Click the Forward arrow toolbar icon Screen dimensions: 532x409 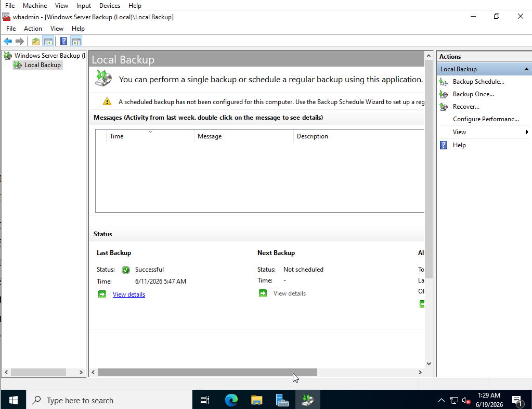pyautogui.click(x=20, y=42)
